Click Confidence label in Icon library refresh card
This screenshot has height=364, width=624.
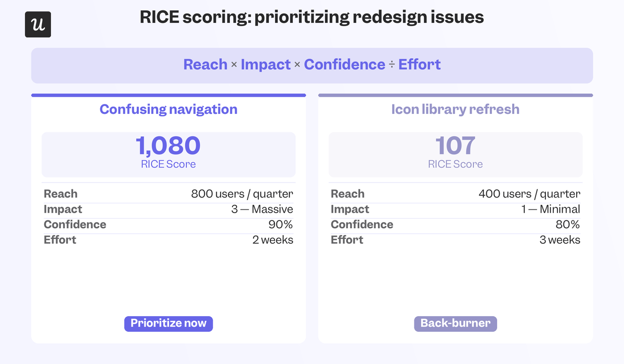[x=362, y=225]
